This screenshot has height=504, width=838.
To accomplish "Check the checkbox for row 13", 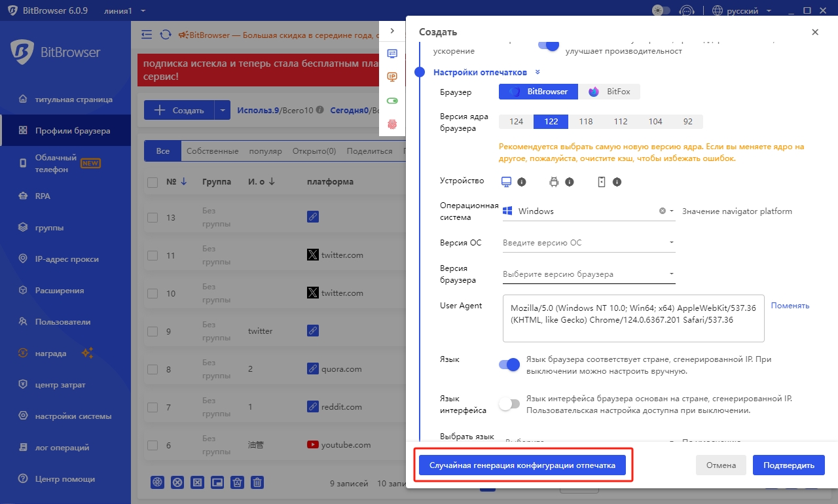I will (153, 217).
